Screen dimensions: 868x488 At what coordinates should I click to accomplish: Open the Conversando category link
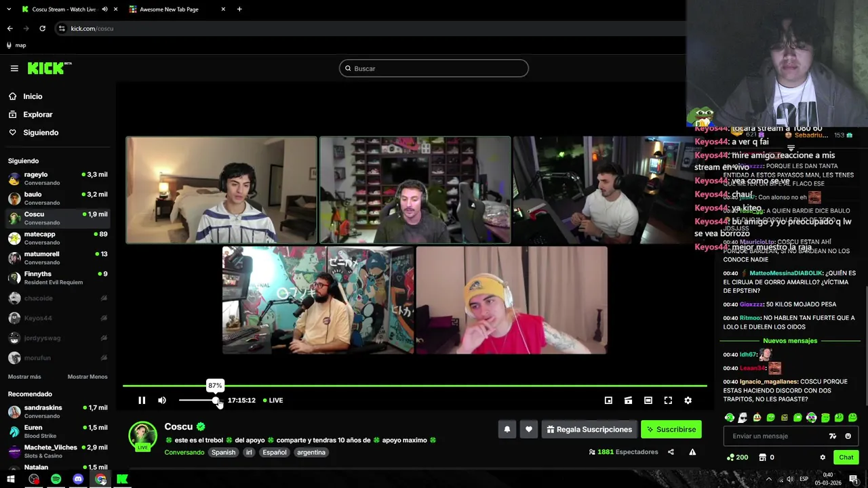click(x=184, y=453)
